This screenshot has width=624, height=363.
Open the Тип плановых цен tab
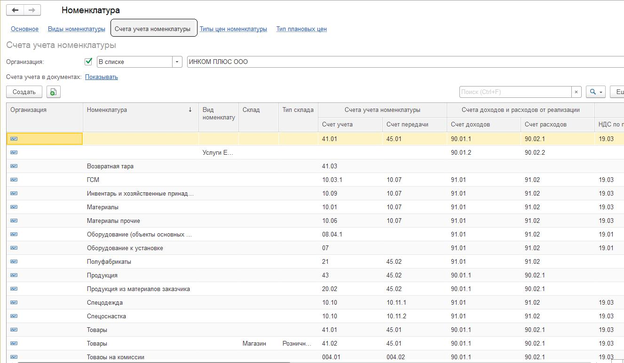[x=302, y=29]
